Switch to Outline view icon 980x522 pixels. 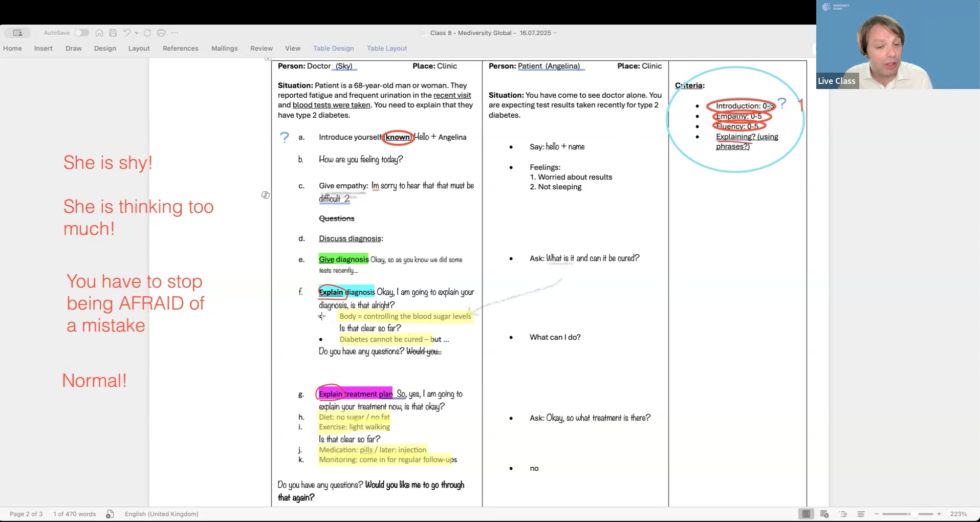point(843,514)
